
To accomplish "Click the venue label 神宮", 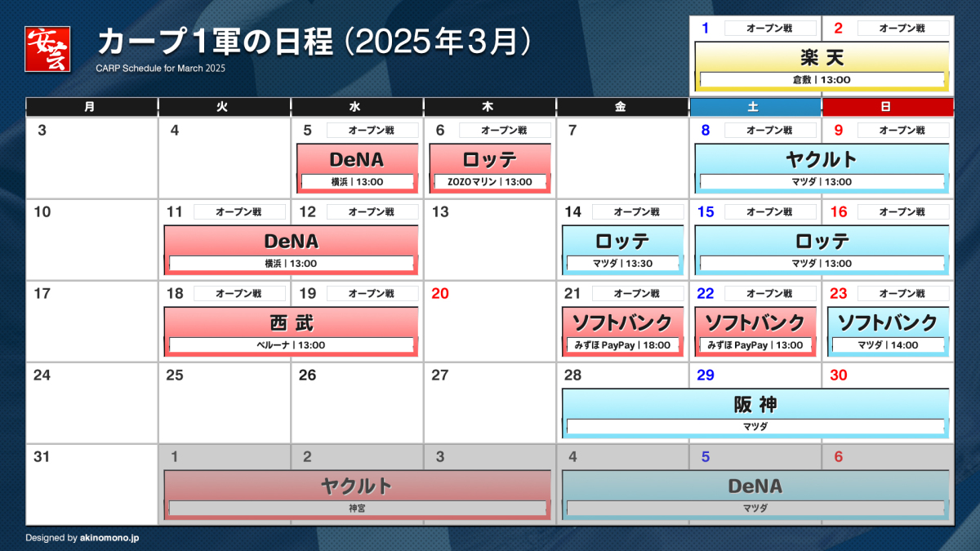I will tap(357, 508).
